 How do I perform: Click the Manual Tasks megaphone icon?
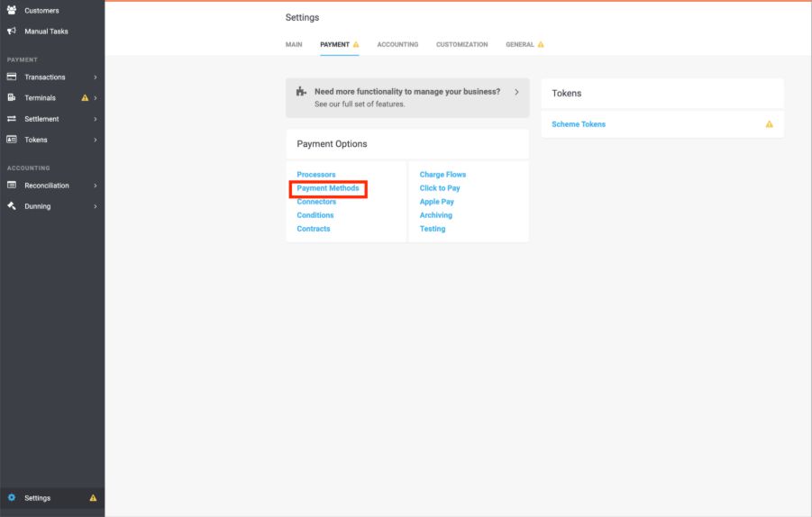(12, 32)
